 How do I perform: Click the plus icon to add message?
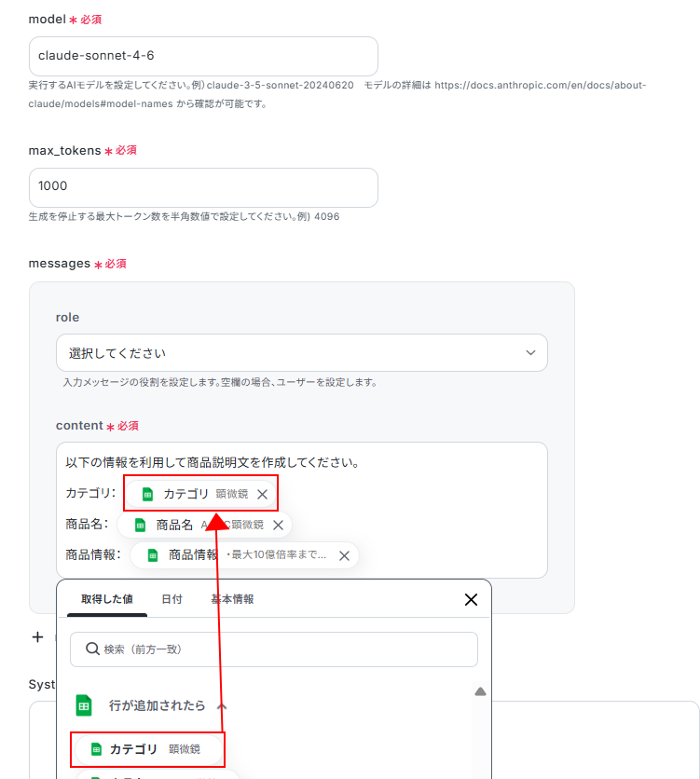38,637
